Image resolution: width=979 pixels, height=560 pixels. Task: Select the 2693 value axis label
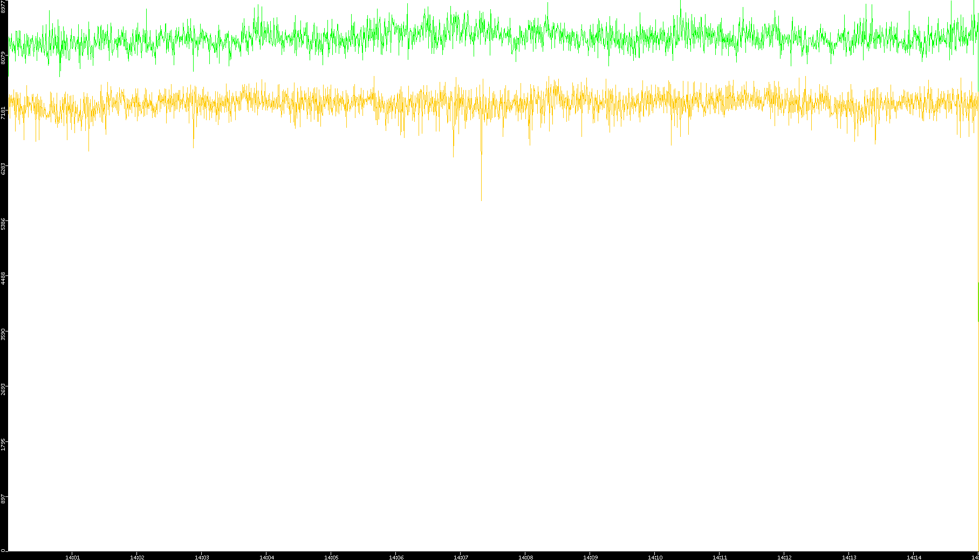3,389
